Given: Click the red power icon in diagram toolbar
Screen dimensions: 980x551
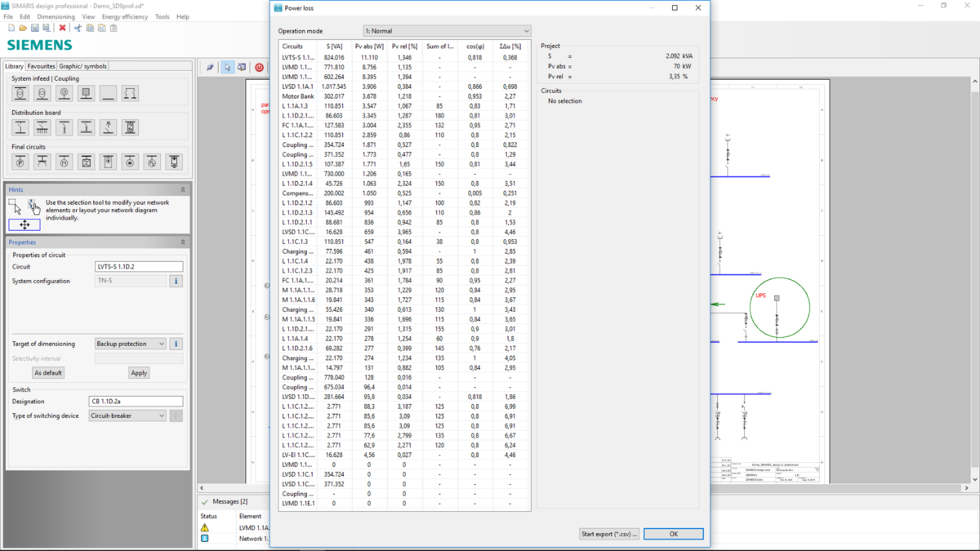Looking at the screenshot, I should (259, 67).
